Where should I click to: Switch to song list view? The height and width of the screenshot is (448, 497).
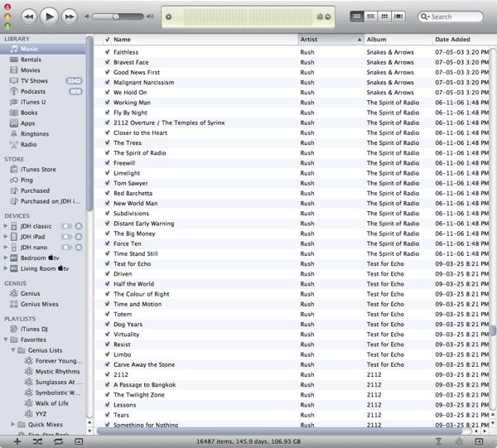(356, 17)
